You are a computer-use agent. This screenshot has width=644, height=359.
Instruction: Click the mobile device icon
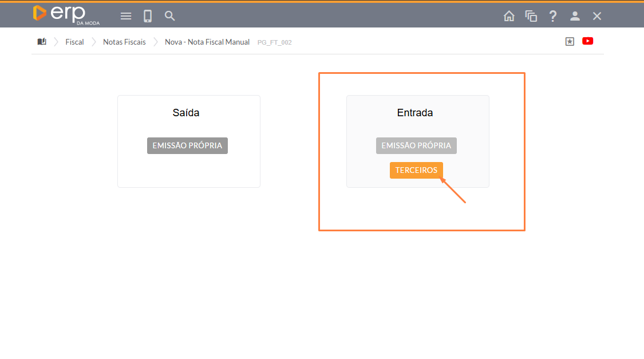pyautogui.click(x=148, y=16)
